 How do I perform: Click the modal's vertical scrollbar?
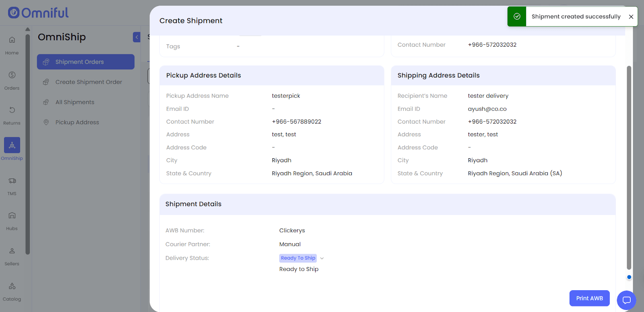click(x=629, y=167)
